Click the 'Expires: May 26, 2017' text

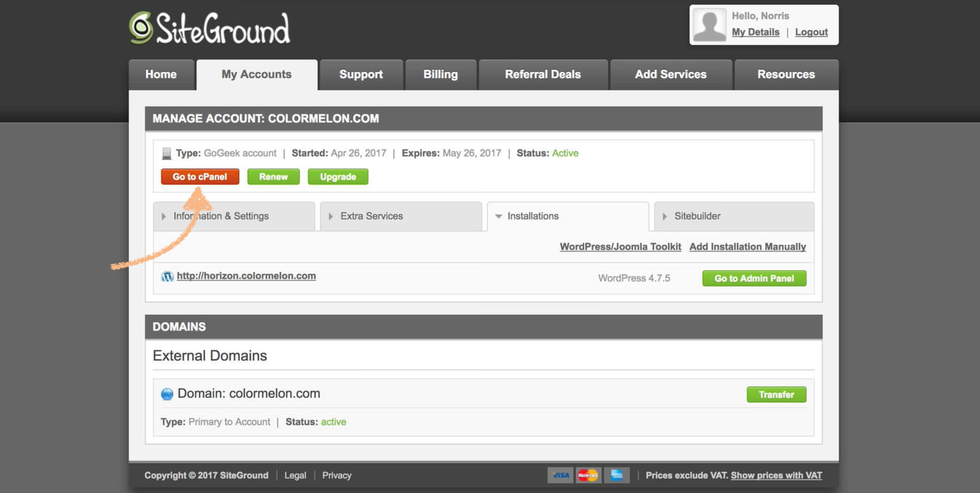[x=451, y=153]
